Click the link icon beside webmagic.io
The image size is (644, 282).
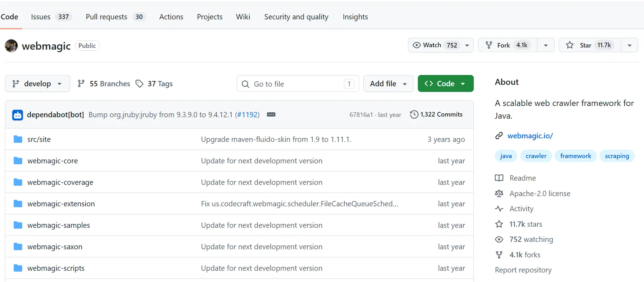pyautogui.click(x=499, y=136)
